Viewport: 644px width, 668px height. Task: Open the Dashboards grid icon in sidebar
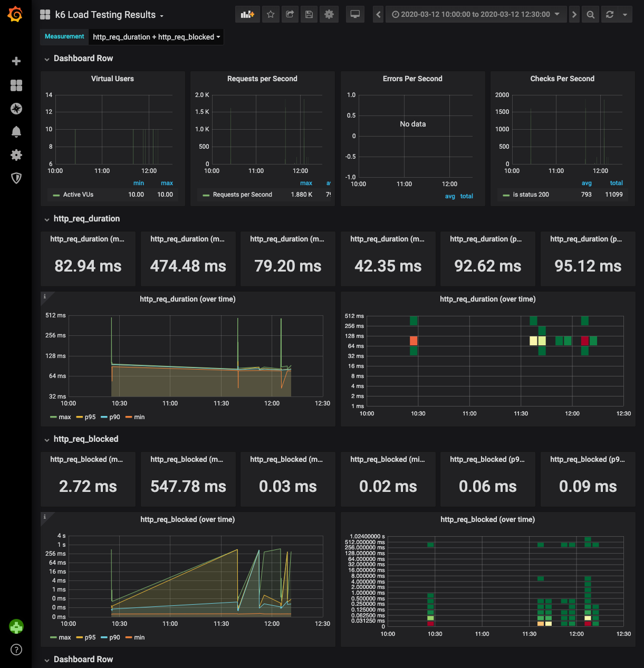tap(16, 85)
